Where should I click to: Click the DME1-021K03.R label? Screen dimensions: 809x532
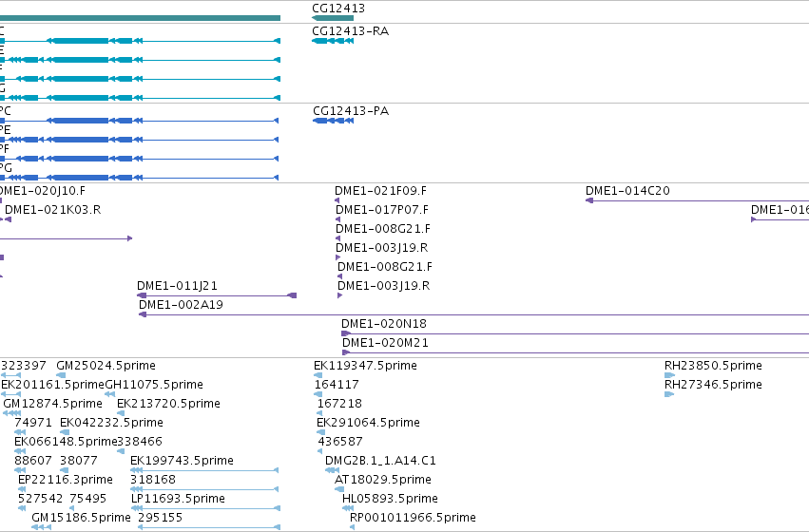tap(52, 210)
